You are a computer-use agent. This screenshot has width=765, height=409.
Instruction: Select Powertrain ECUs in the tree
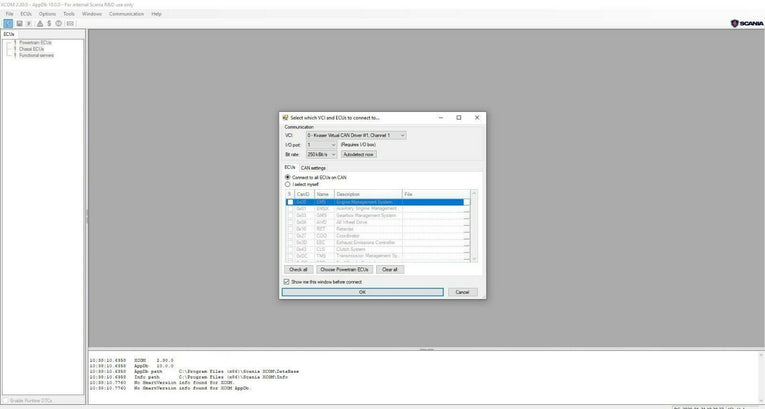[36, 42]
